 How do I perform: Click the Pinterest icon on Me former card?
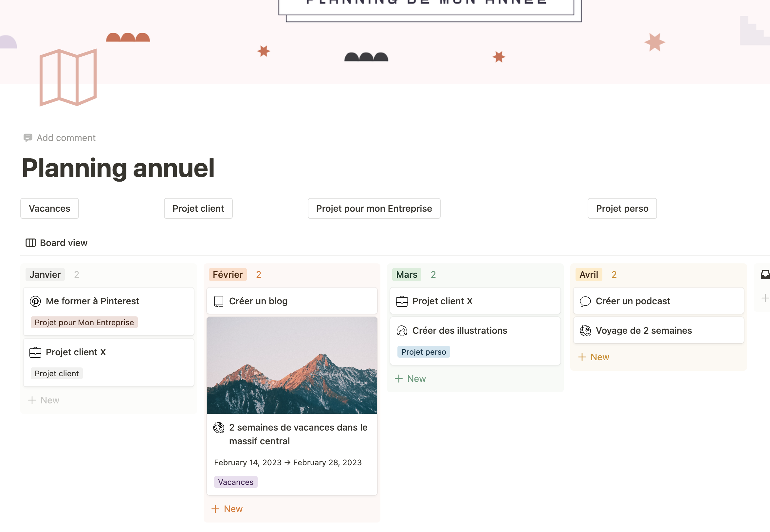[35, 301]
